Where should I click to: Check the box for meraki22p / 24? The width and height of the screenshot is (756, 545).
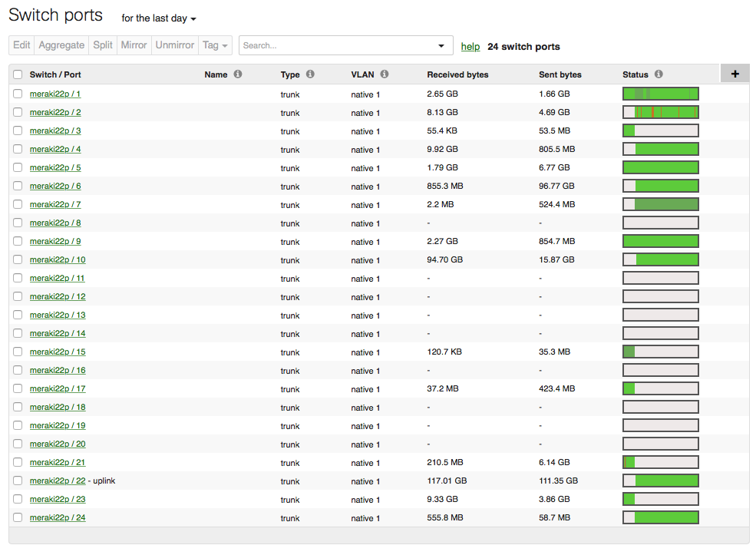(x=18, y=517)
